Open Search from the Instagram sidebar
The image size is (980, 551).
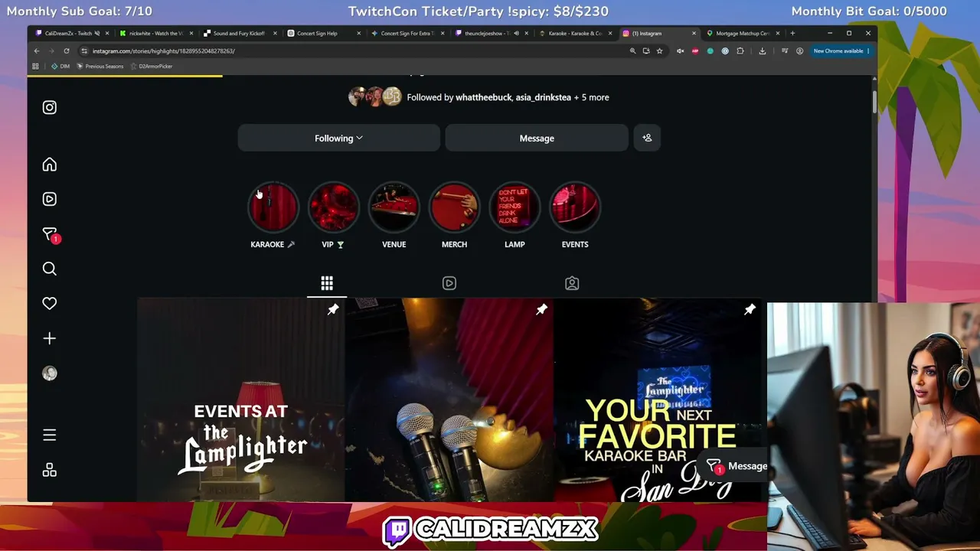pos(50,269)
